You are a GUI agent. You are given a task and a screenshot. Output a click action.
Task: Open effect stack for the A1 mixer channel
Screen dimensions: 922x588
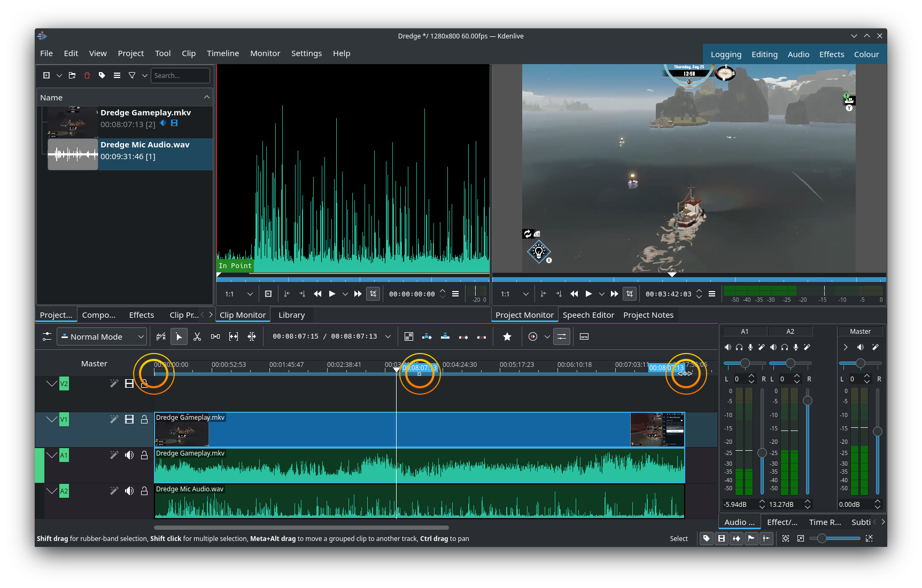[x=762, y=347]
